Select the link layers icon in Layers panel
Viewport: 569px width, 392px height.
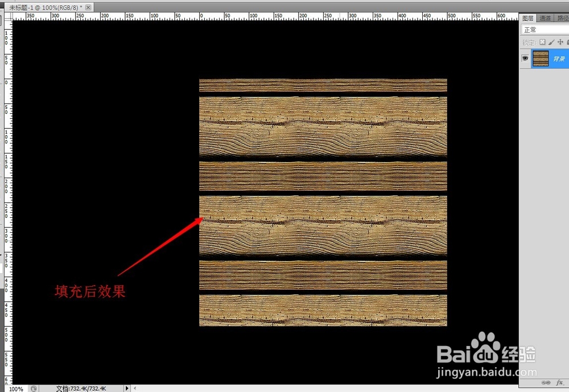point(546,382)
